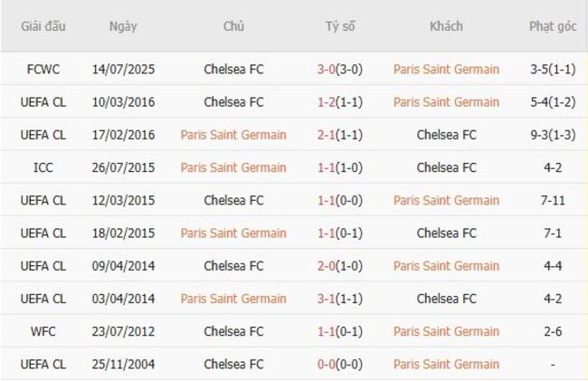Click Paris Saint Germain home team in the ICC row
Screen dimensions: 588x381
point(233,167)
